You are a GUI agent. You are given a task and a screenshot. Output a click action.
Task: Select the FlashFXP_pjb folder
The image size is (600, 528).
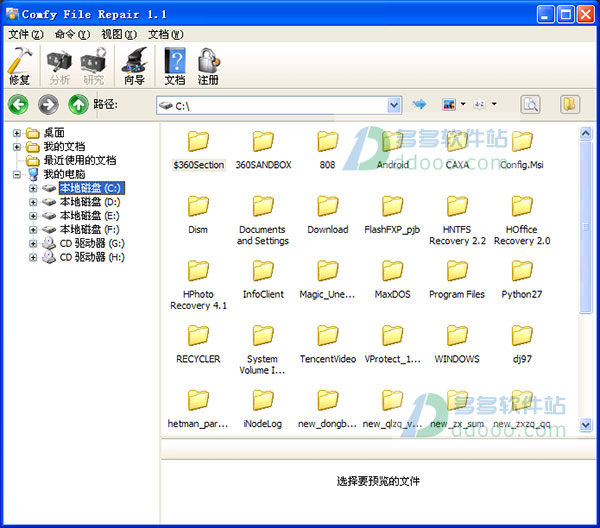click(x=392, y=215)
